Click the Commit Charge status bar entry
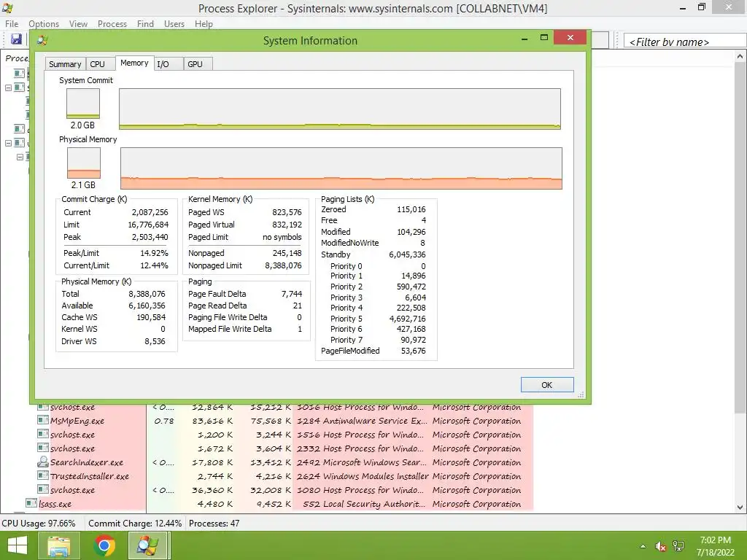This screenshot has height=560, width=747. pyautogui.click(x=135, y=523)
